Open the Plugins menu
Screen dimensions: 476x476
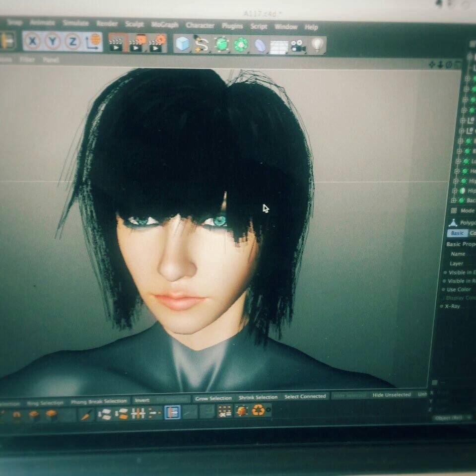click(232, 26)
